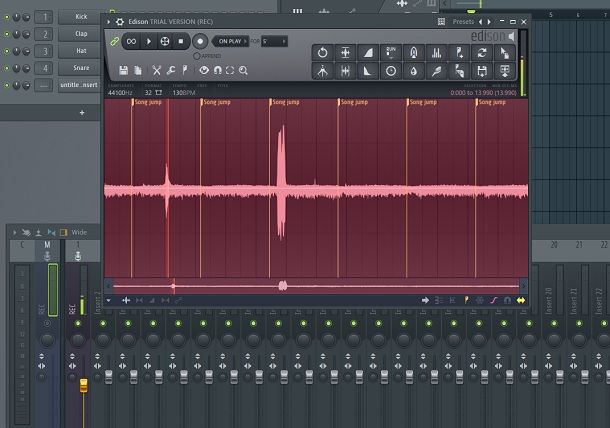
Task: Mute the Snare channel green LED
Action: coord(7,68)
